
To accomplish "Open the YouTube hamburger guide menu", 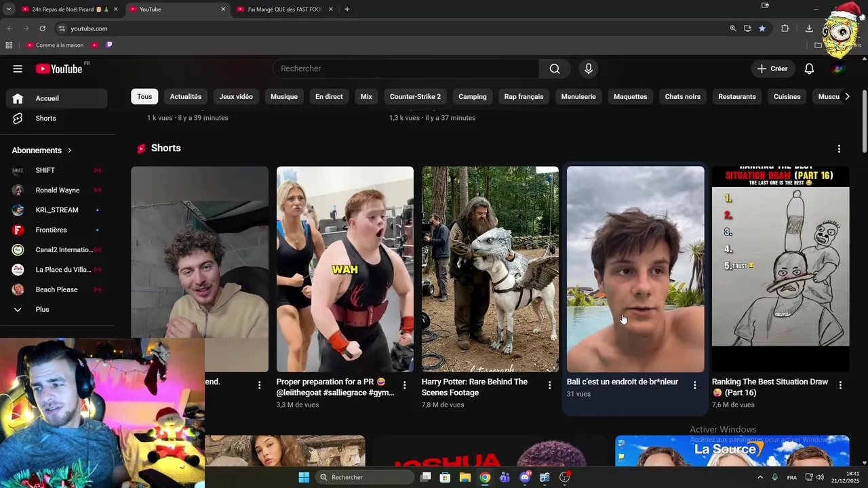I will pos(18,68).
